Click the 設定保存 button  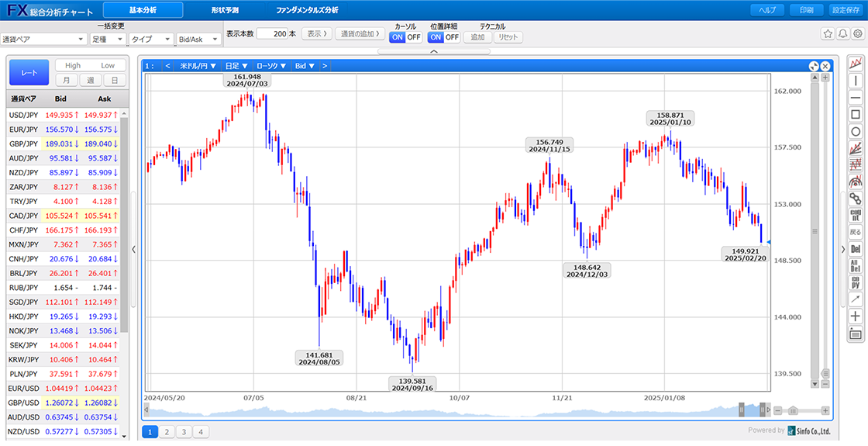click(x=846, y=10)
